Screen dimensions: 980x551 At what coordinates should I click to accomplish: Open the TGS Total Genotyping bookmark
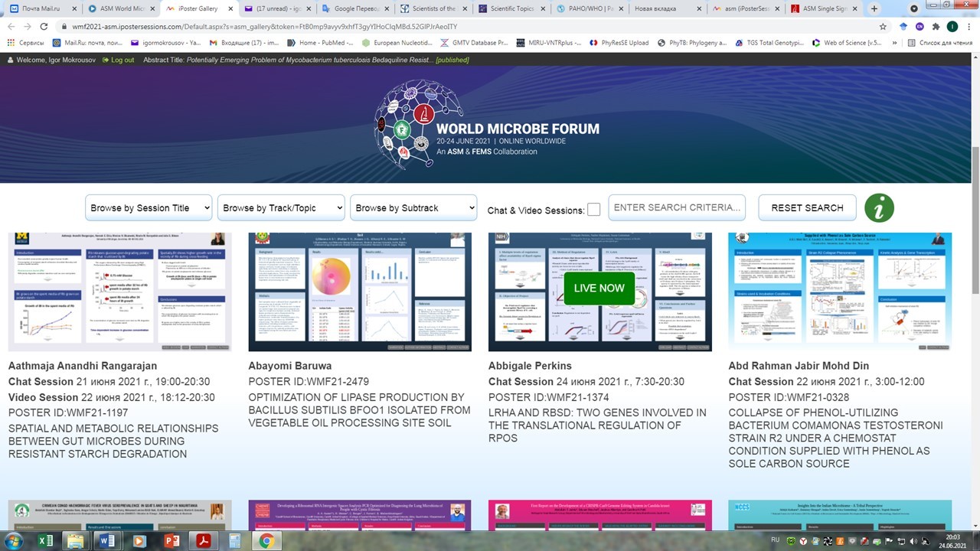[x=768, y=43]
